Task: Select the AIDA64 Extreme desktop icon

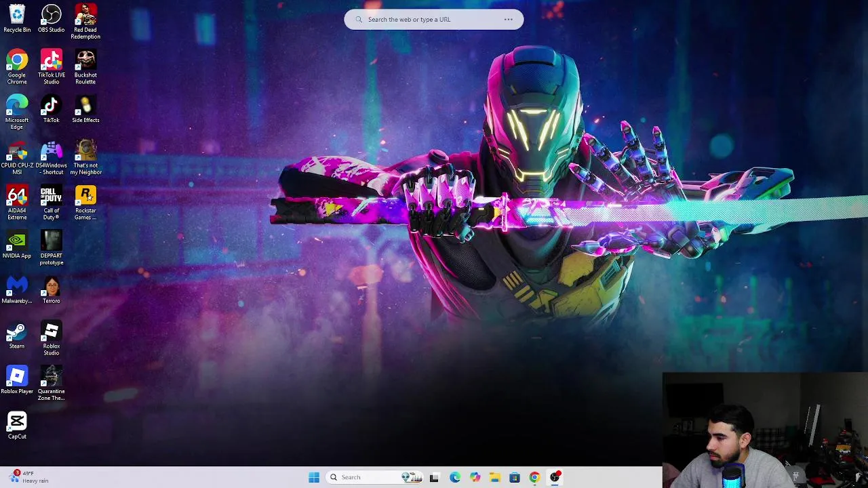Action: (x=17, y=203)
